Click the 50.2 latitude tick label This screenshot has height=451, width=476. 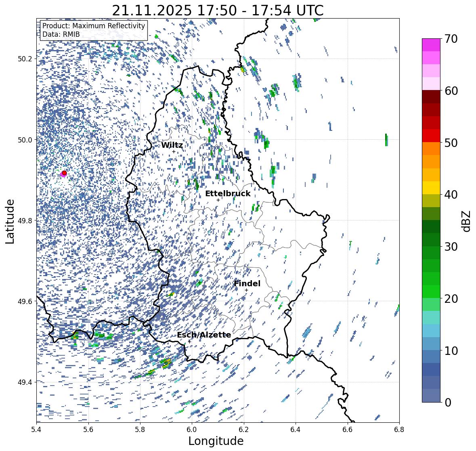(x=25, y=59)
